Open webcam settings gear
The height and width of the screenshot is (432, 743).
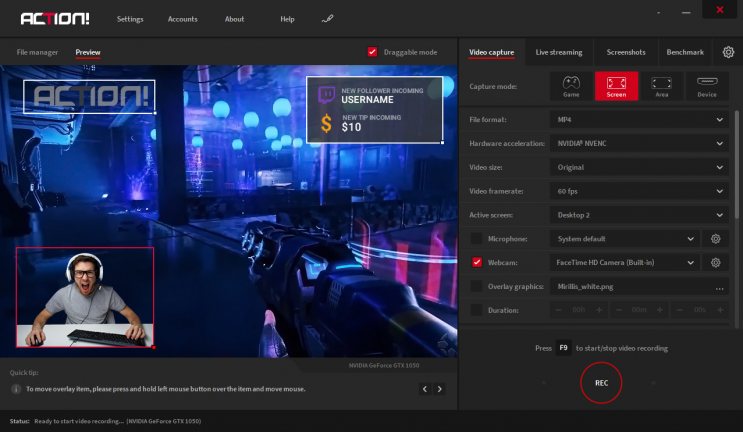(716, 262)
